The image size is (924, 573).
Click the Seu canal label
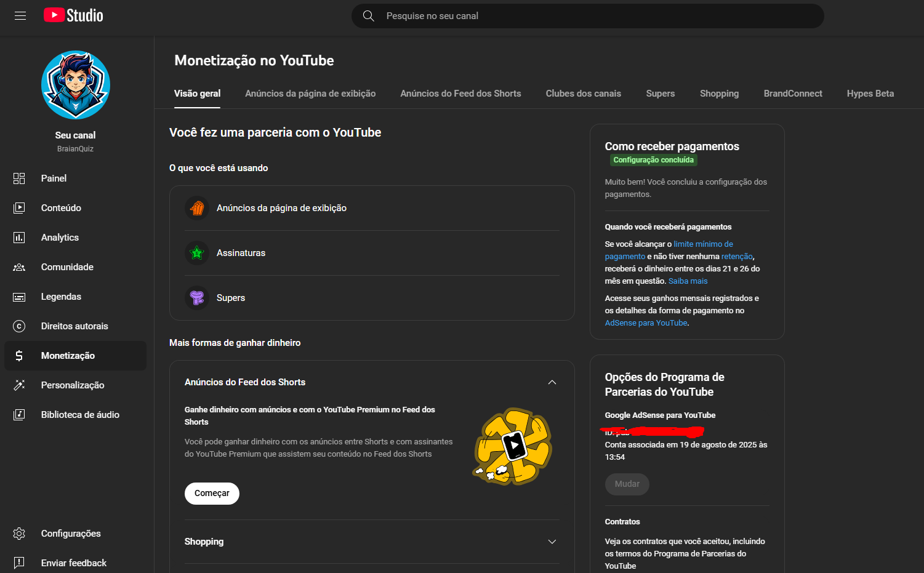[75, 135]
